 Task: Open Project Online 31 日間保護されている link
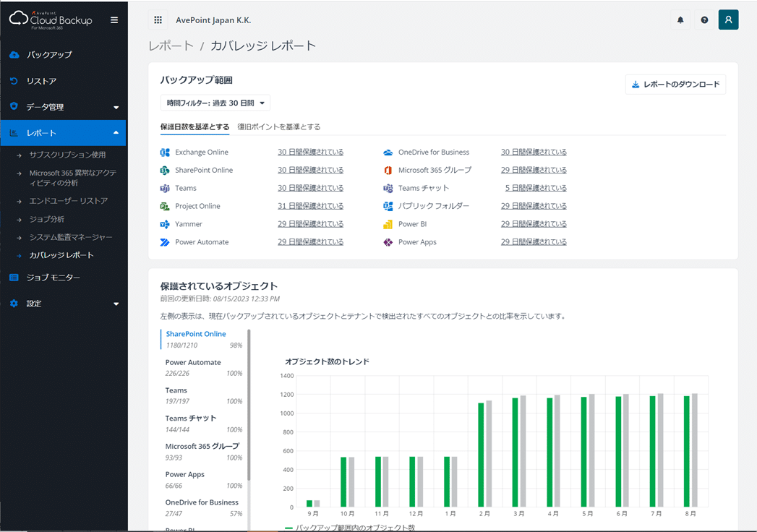click(310, 206)
